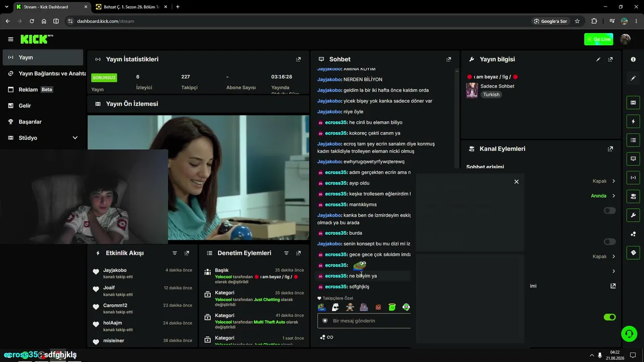Click holAajm in the Etkinlik Akışı list
The height and width of the screenshot is (362, 644).
tap(113, 323)
